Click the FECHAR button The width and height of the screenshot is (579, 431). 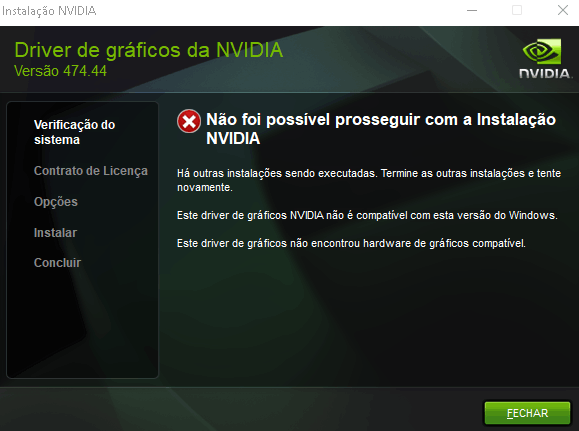click(527, 413)
